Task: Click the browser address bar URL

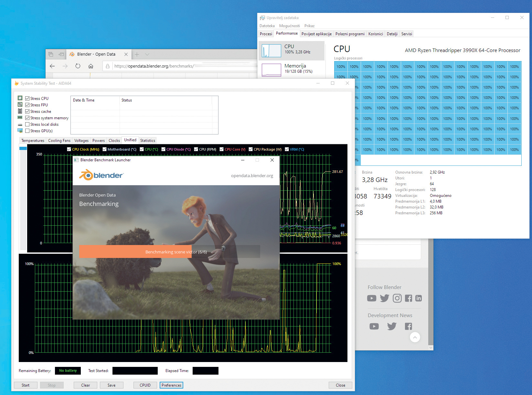Action: pyautogui.click(x=154, y=66)
